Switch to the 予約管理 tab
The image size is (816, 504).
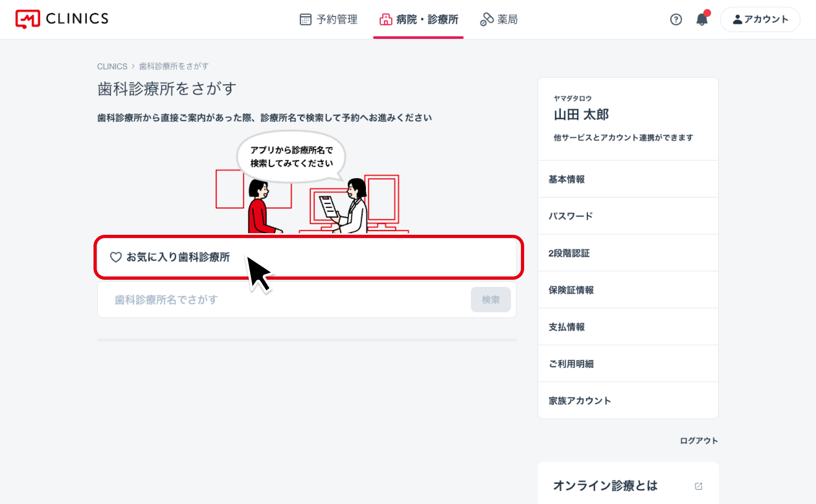[329, 19]
